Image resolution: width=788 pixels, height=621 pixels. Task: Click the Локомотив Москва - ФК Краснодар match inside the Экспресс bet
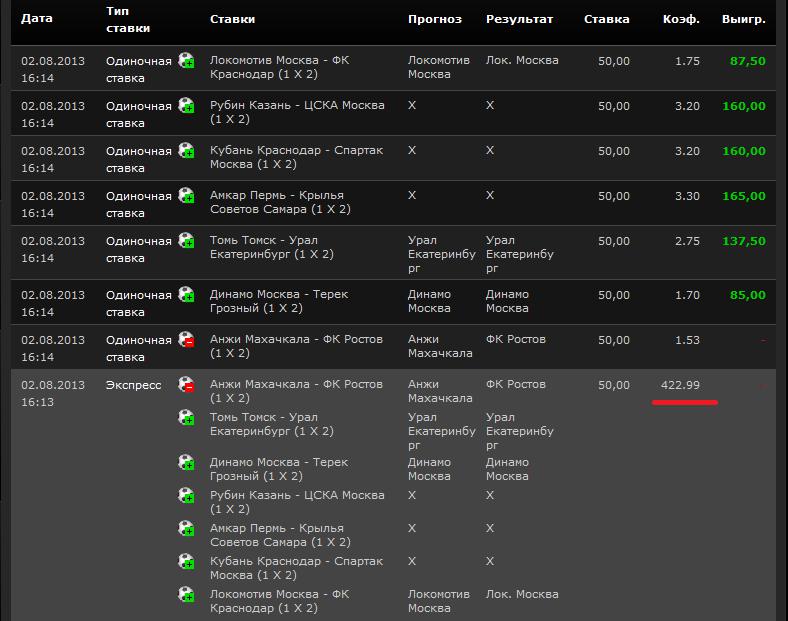(x=279, y=601)
